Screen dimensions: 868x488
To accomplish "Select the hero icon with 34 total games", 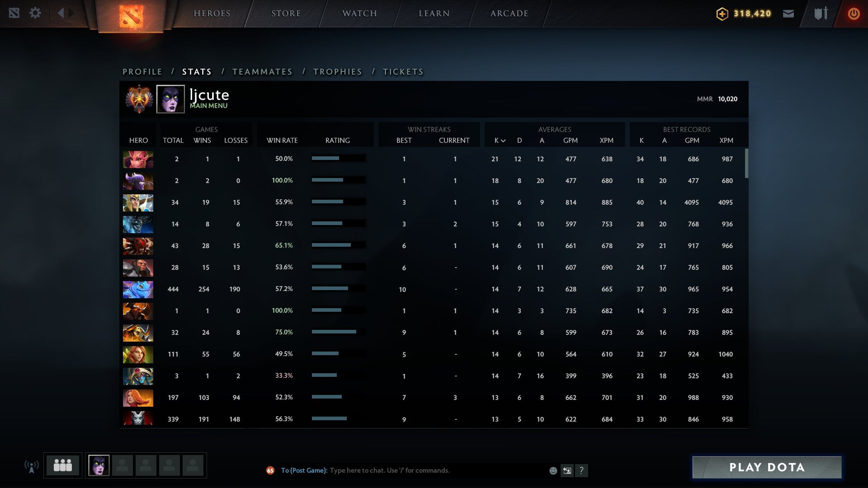I will (138, 202).
